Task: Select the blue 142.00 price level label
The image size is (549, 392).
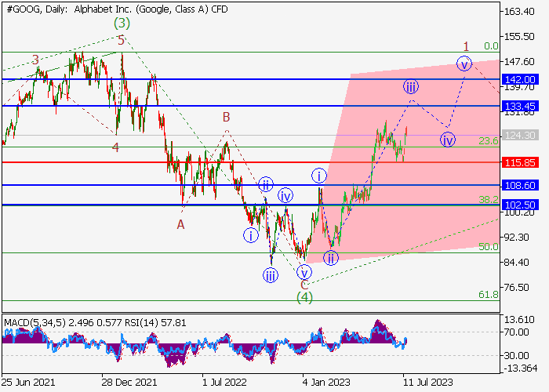Action: coord(520,79)
